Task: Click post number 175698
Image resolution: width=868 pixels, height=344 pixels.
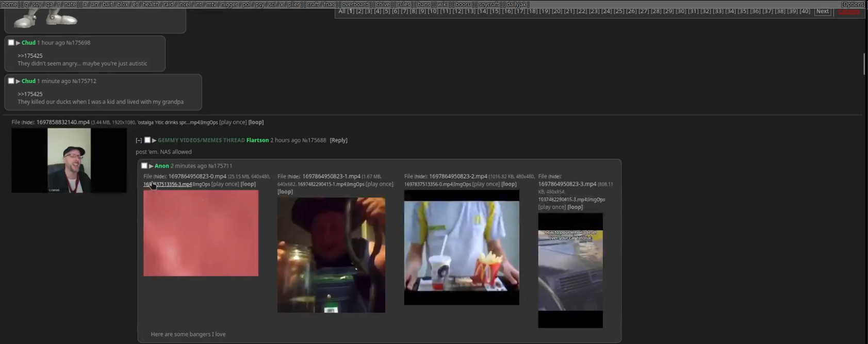Action: 81,43
